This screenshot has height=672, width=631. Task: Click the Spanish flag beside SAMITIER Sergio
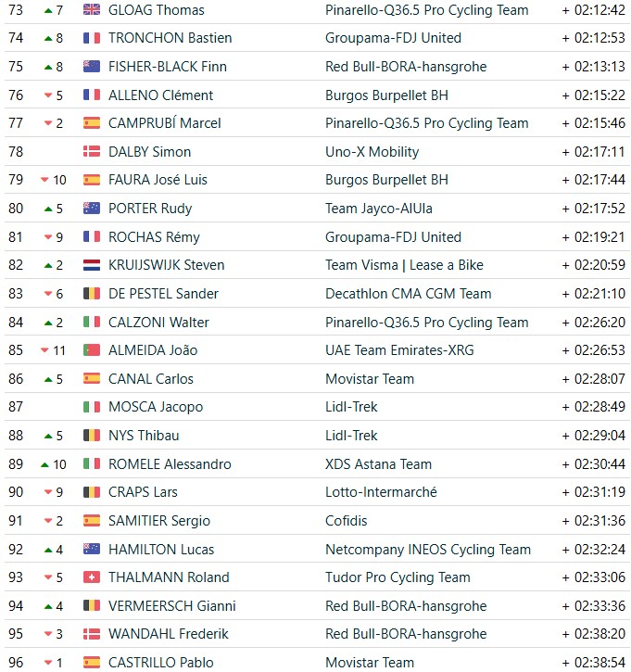point(91,521)
